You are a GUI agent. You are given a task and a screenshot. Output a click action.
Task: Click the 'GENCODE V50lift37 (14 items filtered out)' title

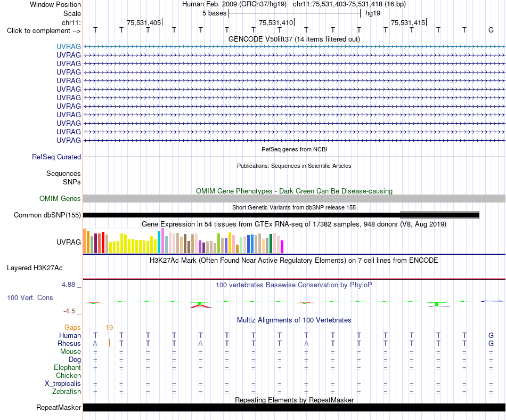tap(294, 39)
